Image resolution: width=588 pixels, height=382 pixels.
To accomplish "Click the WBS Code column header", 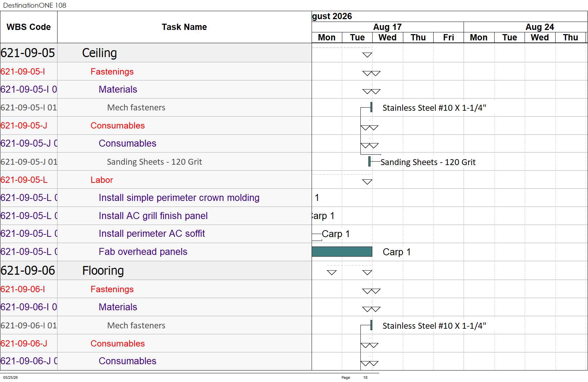I will (x=29, y=27).
